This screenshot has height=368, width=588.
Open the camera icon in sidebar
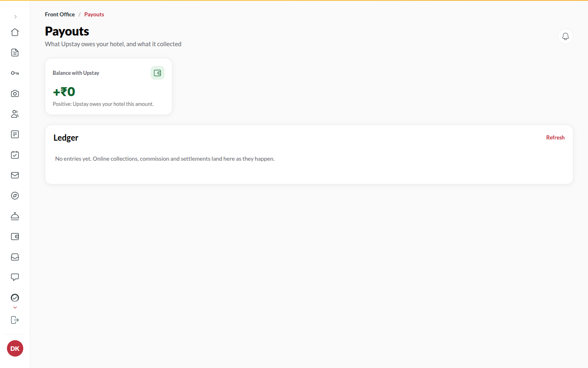tap(15, 94)
